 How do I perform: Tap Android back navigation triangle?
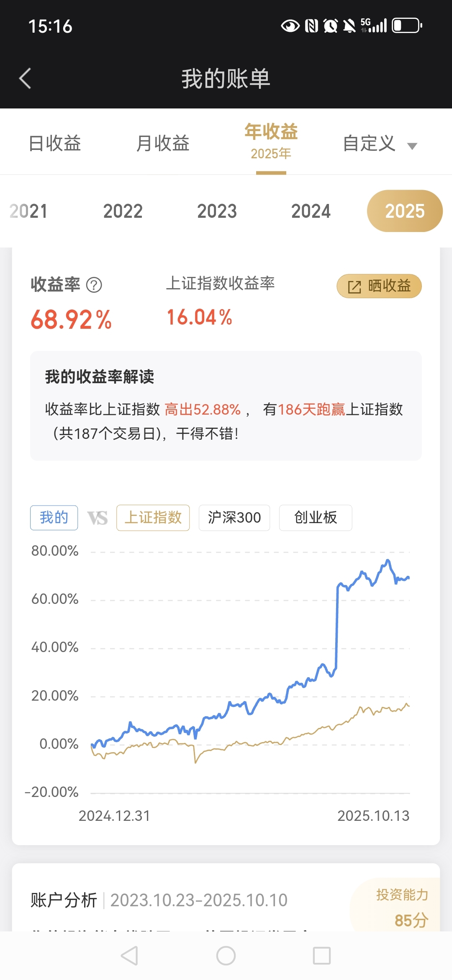pyautogui.click(x=129, y=956)
